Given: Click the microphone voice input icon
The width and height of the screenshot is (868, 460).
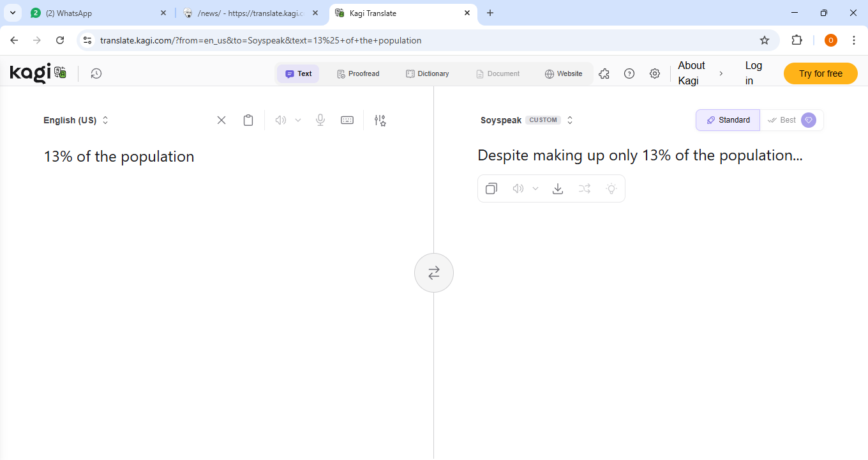Looking at the screenshot, I should [320, 120].
